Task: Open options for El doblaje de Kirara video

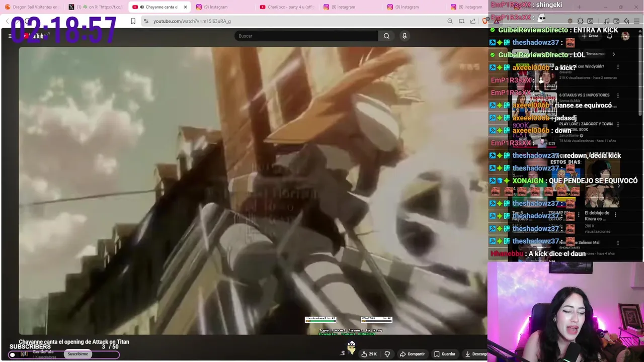Action: 615,215
